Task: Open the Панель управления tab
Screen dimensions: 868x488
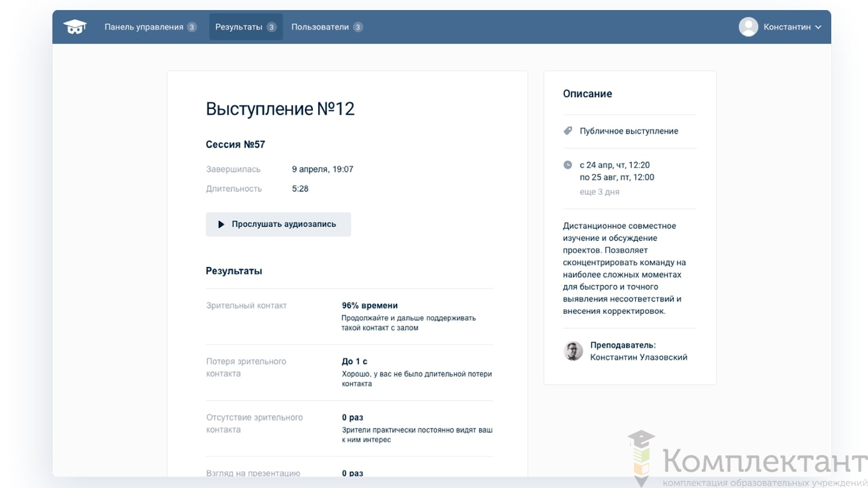Action: tap(144, 27)
